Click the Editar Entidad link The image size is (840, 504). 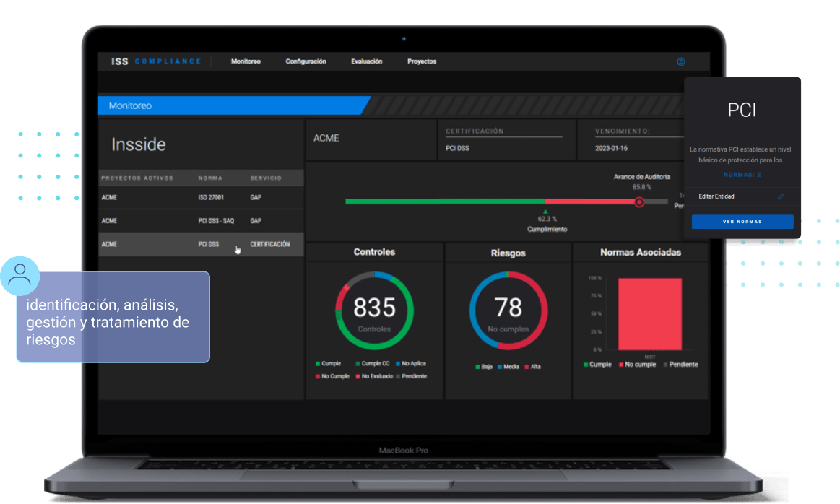point(716,196)
